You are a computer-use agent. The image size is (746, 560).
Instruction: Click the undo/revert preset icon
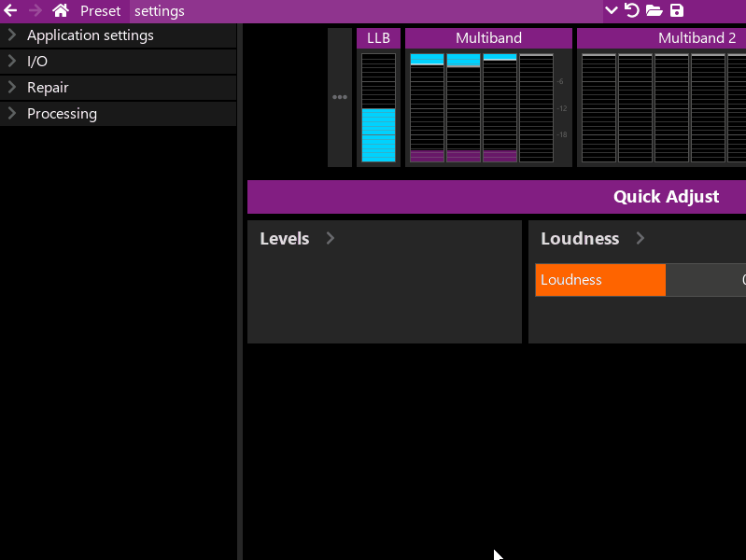coord(632,11)
